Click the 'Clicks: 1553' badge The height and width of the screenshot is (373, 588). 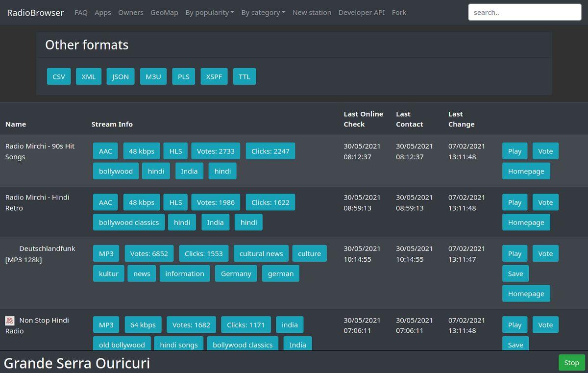click(x=204, y=254)
